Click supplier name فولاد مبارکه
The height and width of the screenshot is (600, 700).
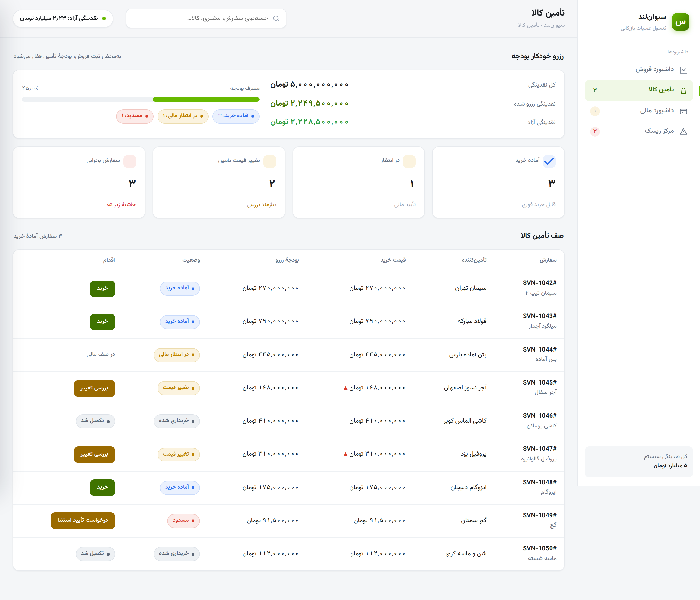click(472, 321)
